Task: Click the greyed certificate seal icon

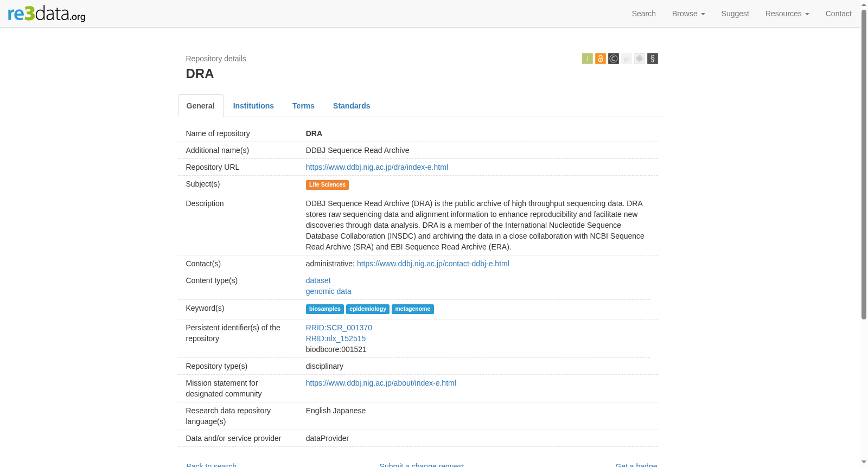Action: pyautogui.click(x=639, y=59)
